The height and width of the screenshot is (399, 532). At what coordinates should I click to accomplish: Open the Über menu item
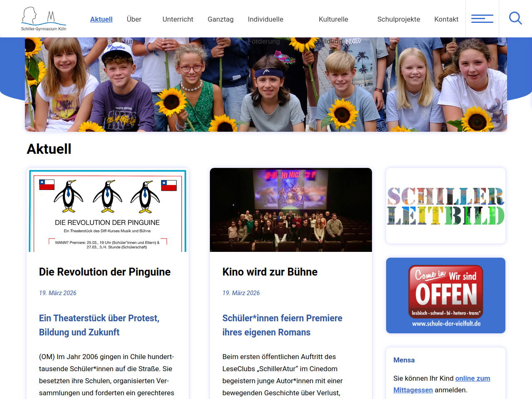[x=134, y=19]
